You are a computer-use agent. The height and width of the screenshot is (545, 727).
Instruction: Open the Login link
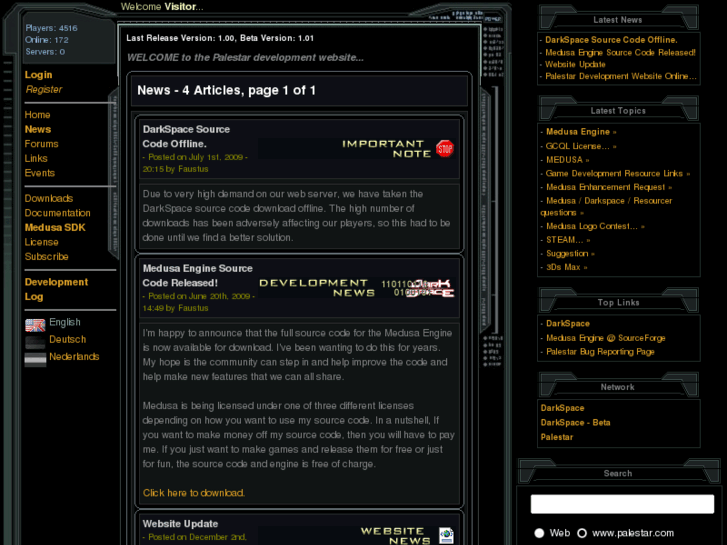pos(38,75)
